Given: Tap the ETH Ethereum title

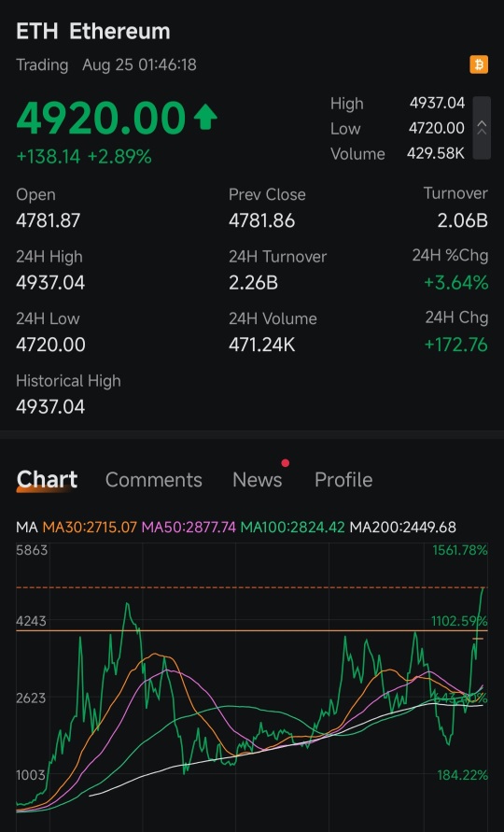Looking at the screenshot, I should (x=93, y=32).
